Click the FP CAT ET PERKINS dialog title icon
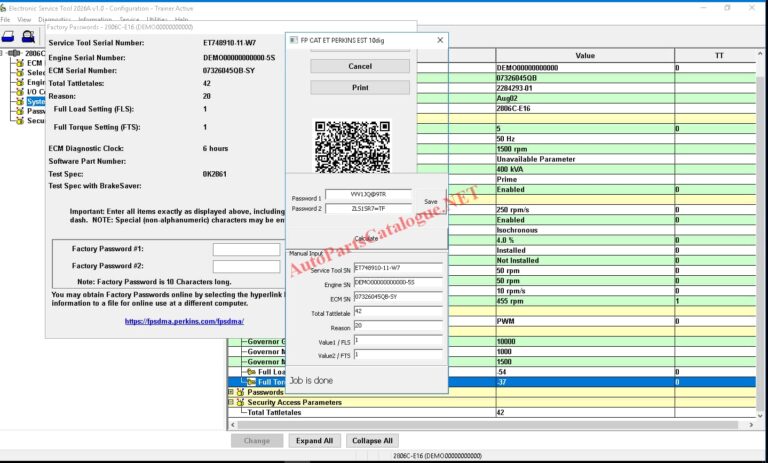The height and width of the screenshot is (463, 768). (293, 40)
